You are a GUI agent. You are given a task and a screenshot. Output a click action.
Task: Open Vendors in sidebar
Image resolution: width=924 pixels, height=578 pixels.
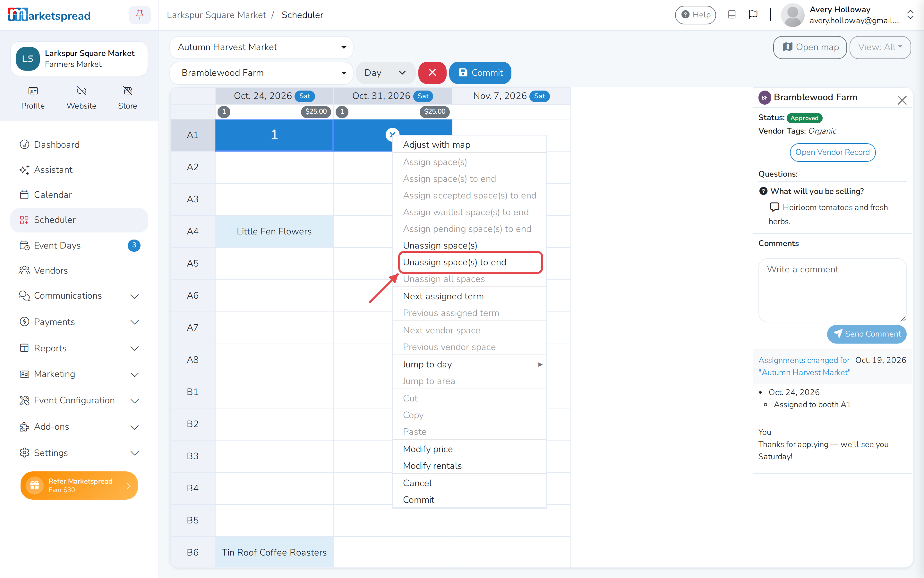(79, 270)
